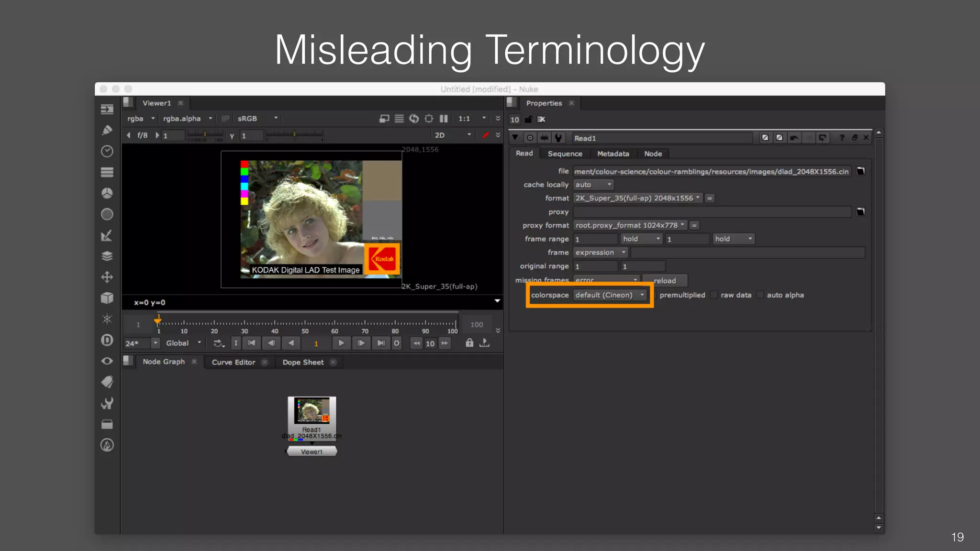
Task: Select the Node Graph tab
Action: pyautogui.click(x=164, y=362)
